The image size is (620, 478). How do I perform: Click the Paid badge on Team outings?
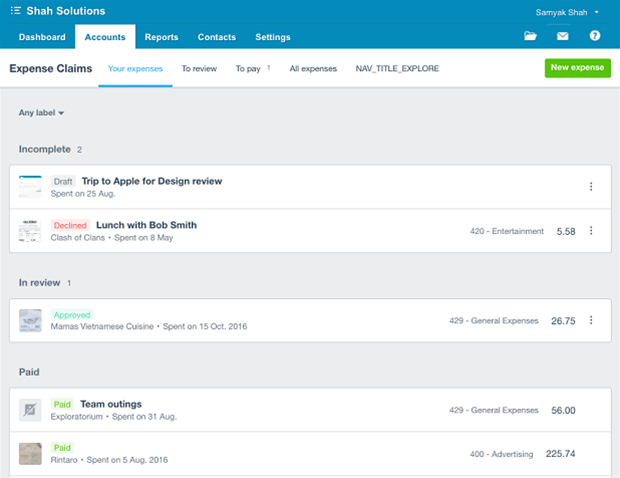[x=62, y=404]
